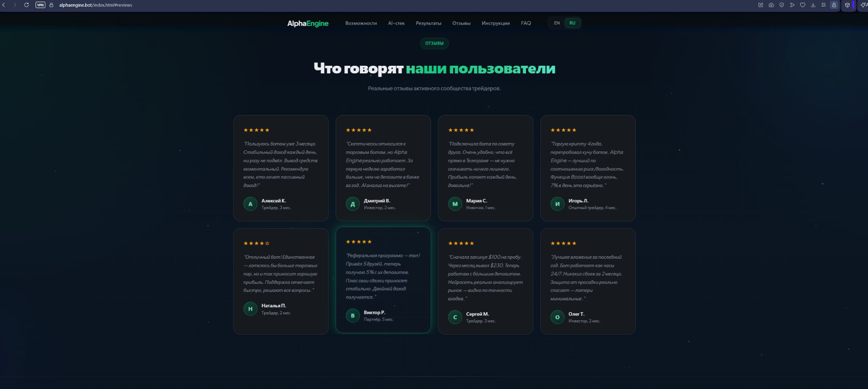This screenshot has height=389, width=868.
Task: Click the Сергей М. avatar circle
Action: click(x=455, y=317)
